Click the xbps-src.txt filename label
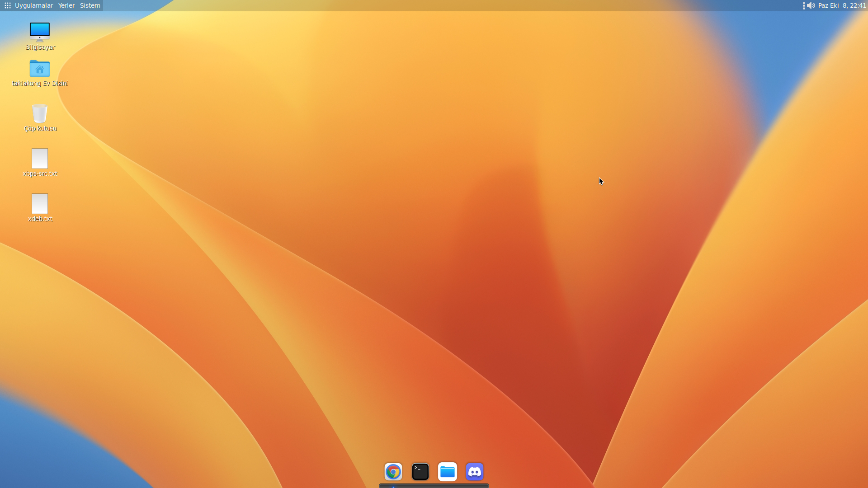This screenshot has height=488, width=868. point(40,174)
